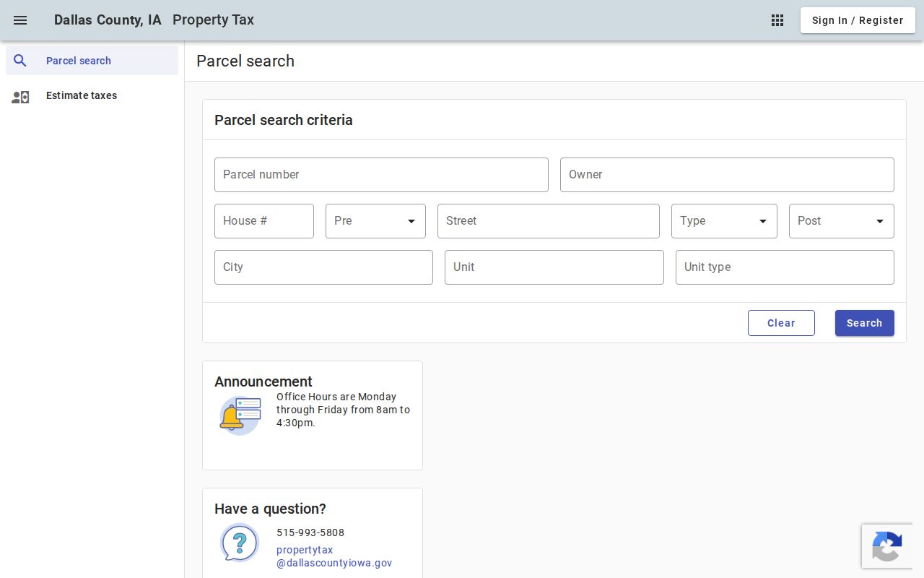The image size is (924, 578).
Task: Open the hamburger navigation menu
Action: [20, 20]
